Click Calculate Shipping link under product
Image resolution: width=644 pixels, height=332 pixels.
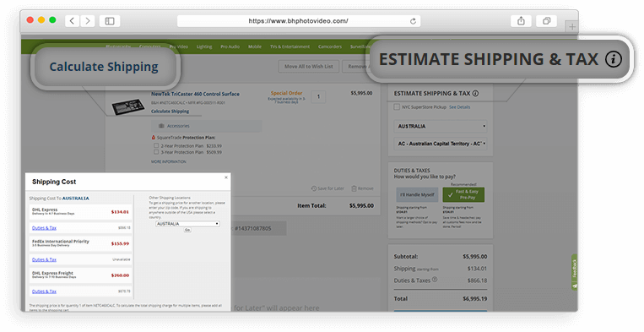click(170, 112)
